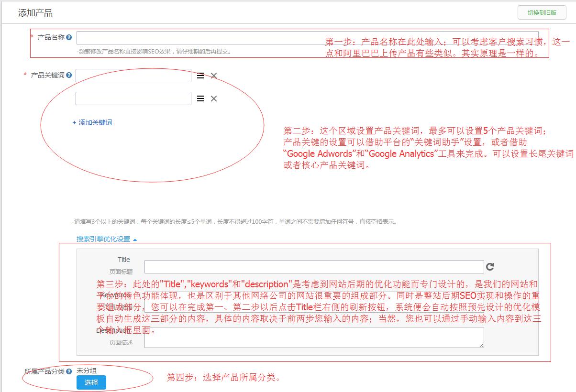
Task: Collapse the 搜索引擎优化设置 section
Action: [103, 239]
